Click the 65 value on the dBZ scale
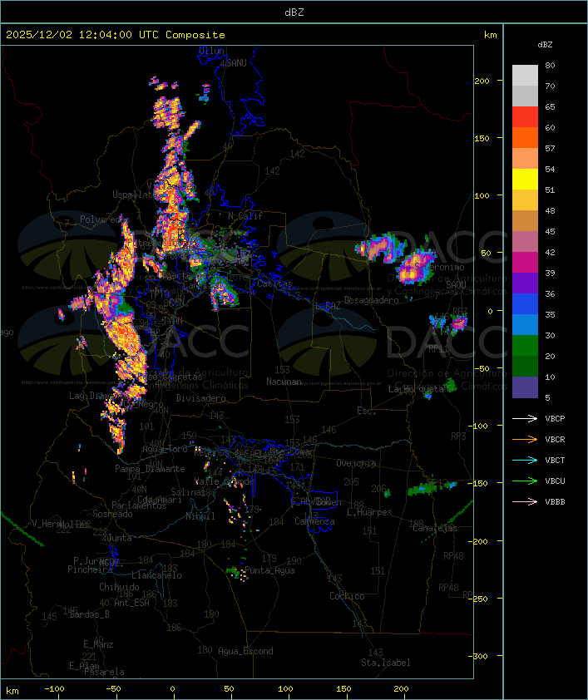 pyautogui.click(x=550, y=107)
